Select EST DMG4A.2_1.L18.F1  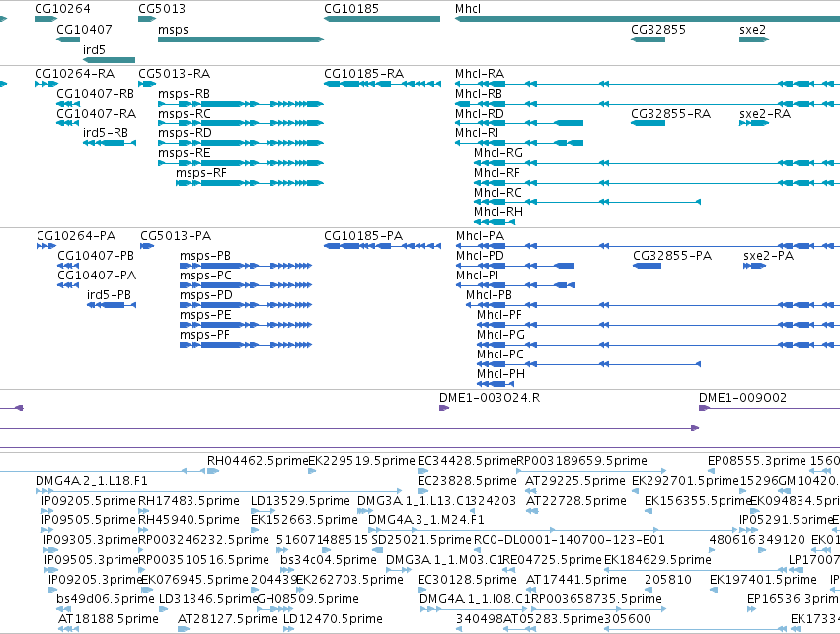point(218,491)
